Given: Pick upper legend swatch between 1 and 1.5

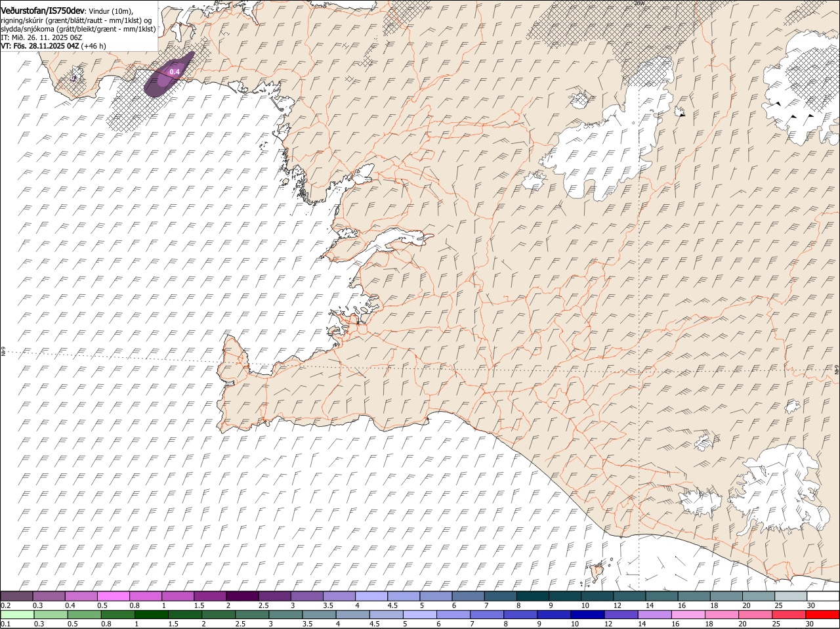Looking at the screenshot, I should (x=178, y=596).
